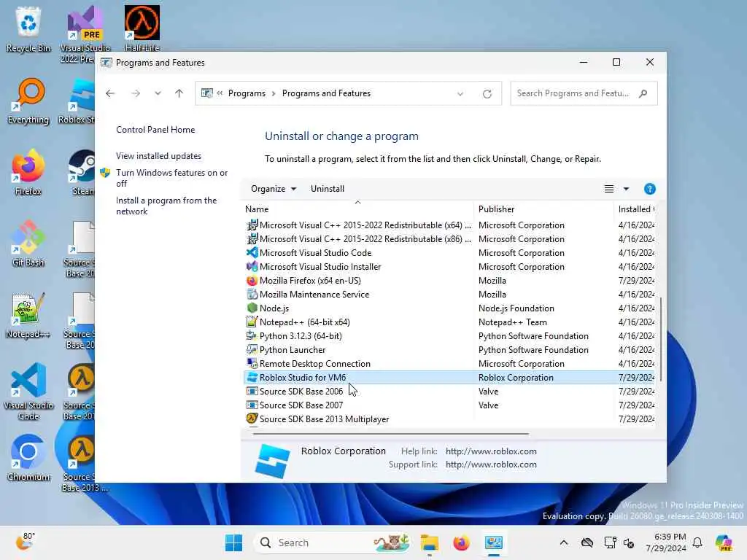Click the Microsoft Visual Studio Code list icon

[252, 253]
